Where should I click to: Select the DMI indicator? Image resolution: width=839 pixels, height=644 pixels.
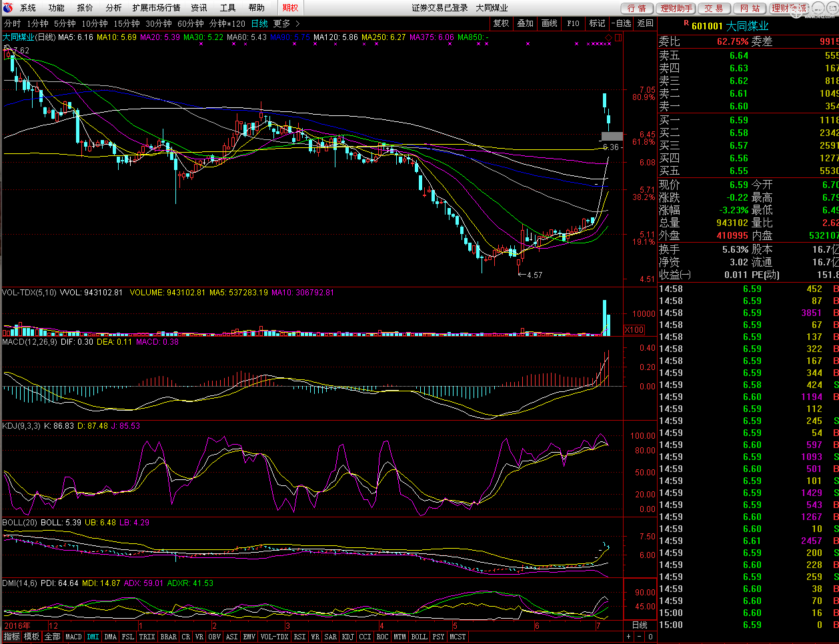point(93,637)
